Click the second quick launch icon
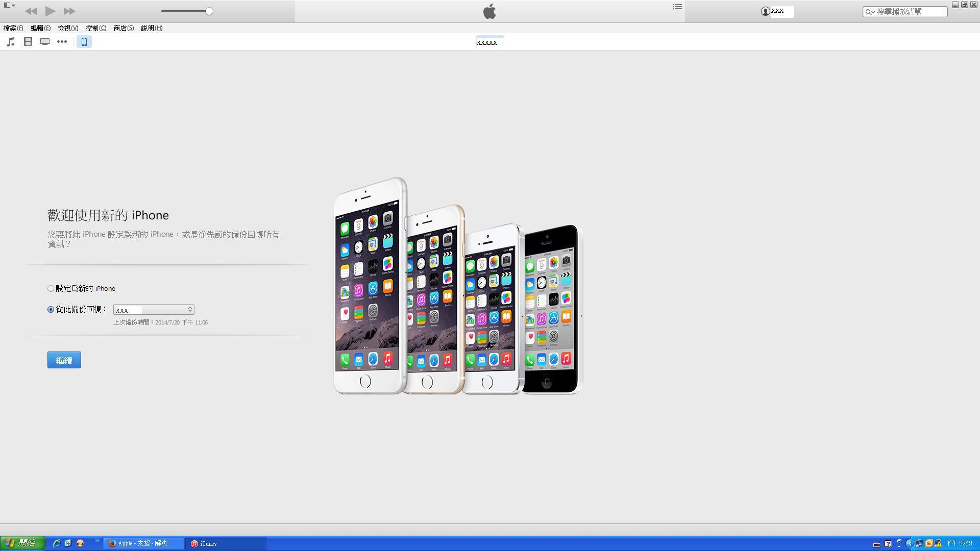This screenshot has width=980, height=551. [68, 543]
